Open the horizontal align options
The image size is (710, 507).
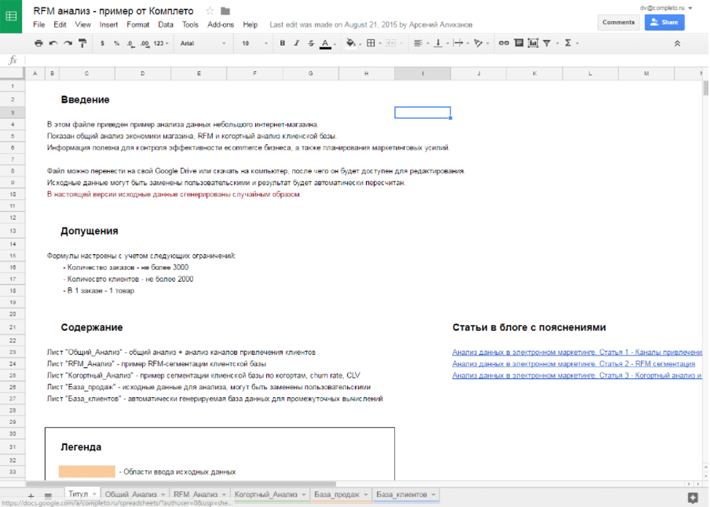tap(420, 43)
